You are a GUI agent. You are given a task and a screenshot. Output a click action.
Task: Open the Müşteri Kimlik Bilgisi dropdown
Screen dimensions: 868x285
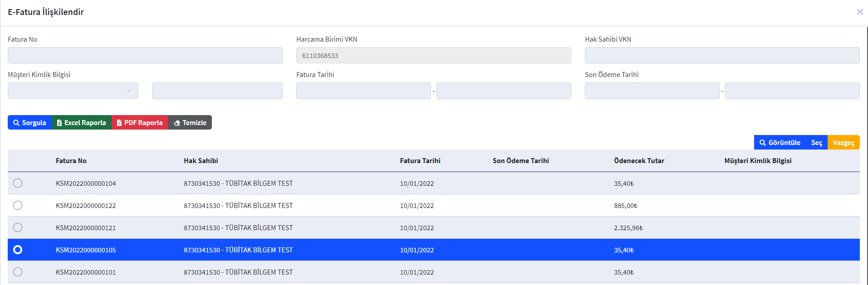(x=73, y=91)
